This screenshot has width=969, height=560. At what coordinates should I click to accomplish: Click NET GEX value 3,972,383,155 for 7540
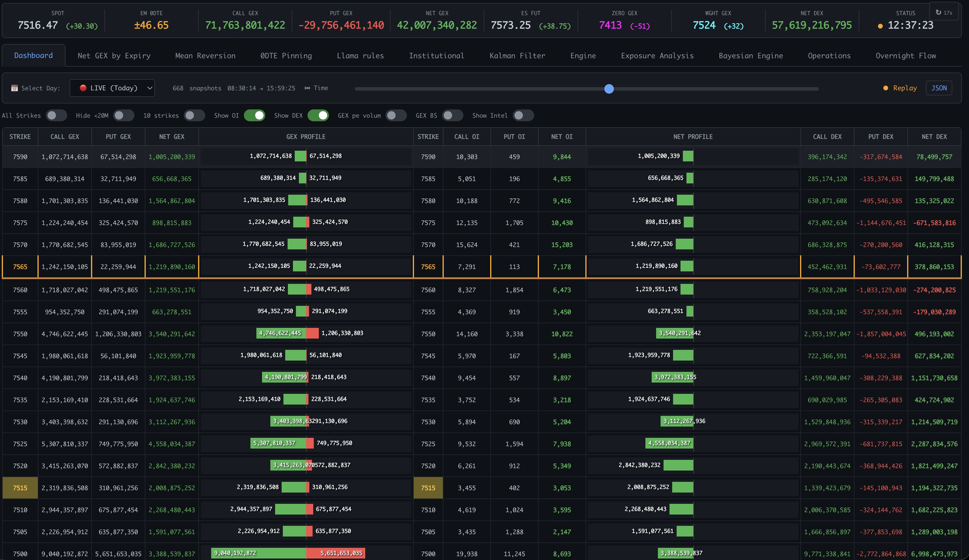tap(172, 378)
